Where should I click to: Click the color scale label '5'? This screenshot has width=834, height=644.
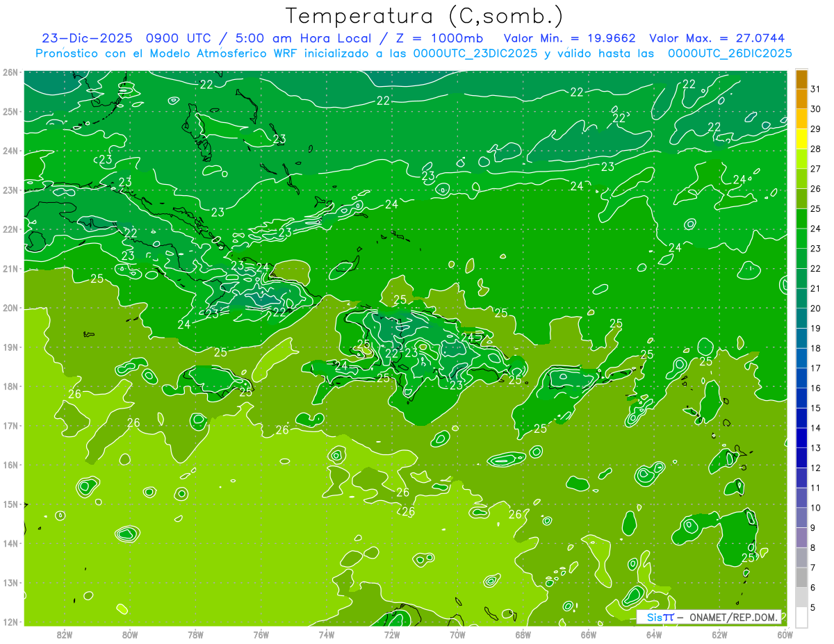813,608
